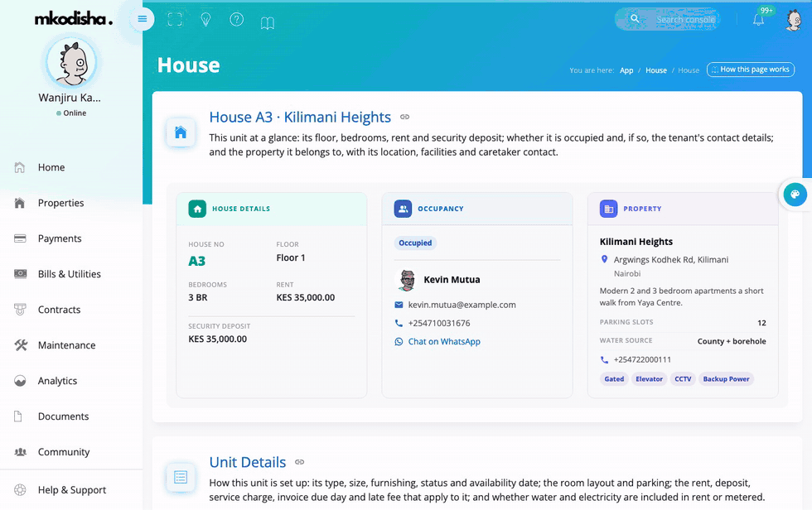This screenshot has height=510, width=812.
Task: Click the fullscreen frame icon in top bar
Action: pyautogui.click(x=175, y=19)
